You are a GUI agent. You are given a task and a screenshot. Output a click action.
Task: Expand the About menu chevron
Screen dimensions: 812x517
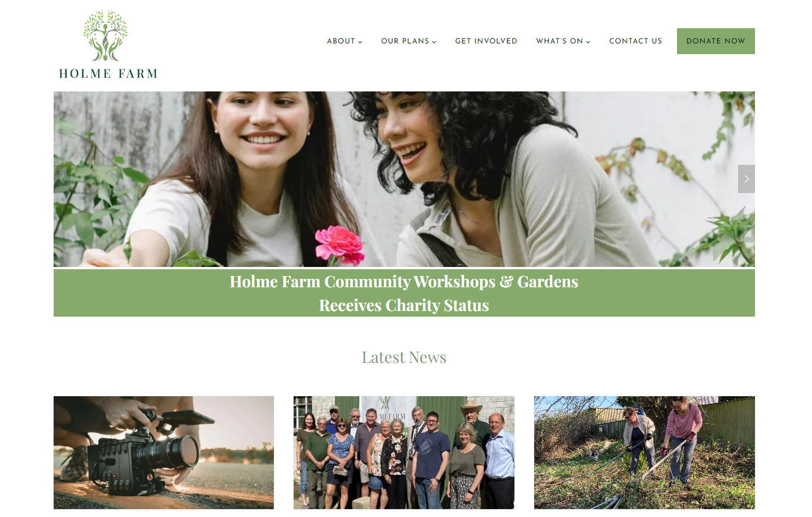click(x=360, y=42)
